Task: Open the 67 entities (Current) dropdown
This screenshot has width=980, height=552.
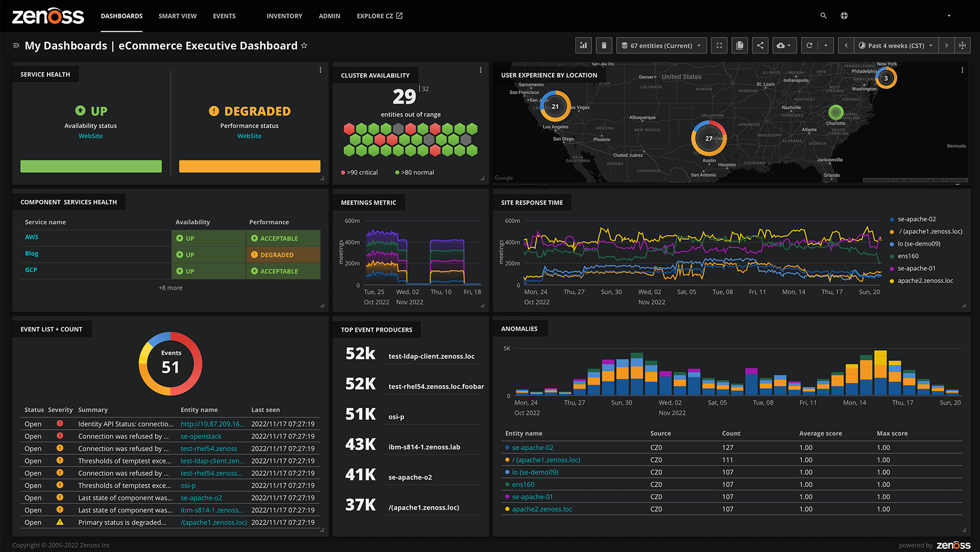Action: click(x=661, y=46)
